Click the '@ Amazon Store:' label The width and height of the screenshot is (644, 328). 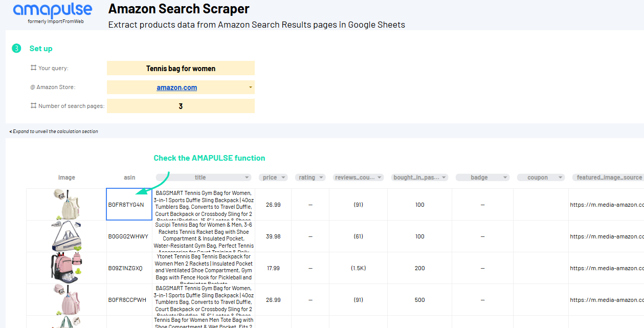[x=53, y=87]
